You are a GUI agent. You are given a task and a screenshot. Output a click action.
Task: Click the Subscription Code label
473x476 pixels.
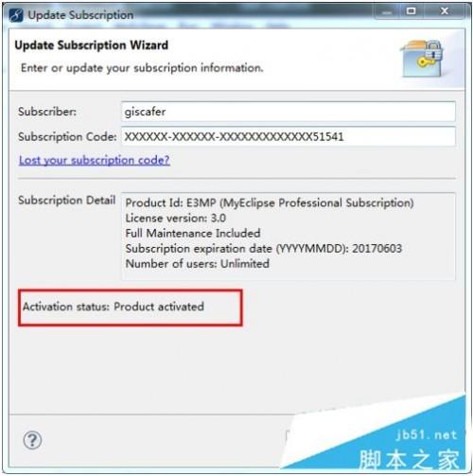[67, 137]
